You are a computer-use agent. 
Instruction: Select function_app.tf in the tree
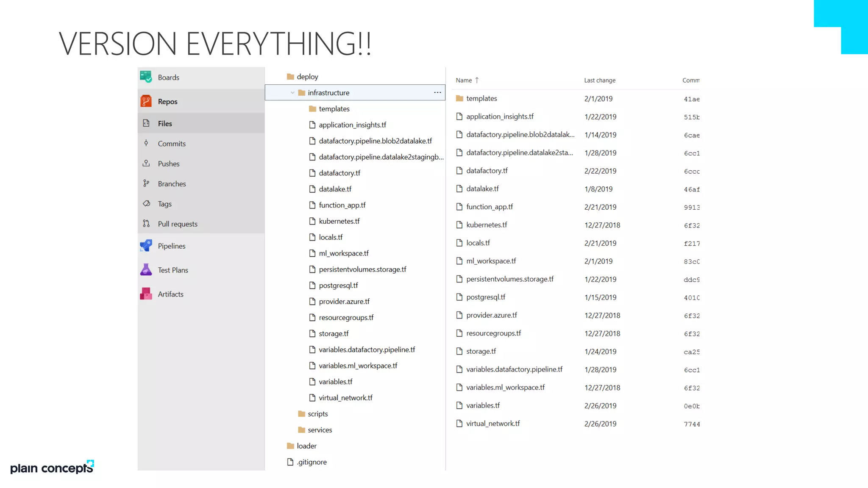(342, 205)
